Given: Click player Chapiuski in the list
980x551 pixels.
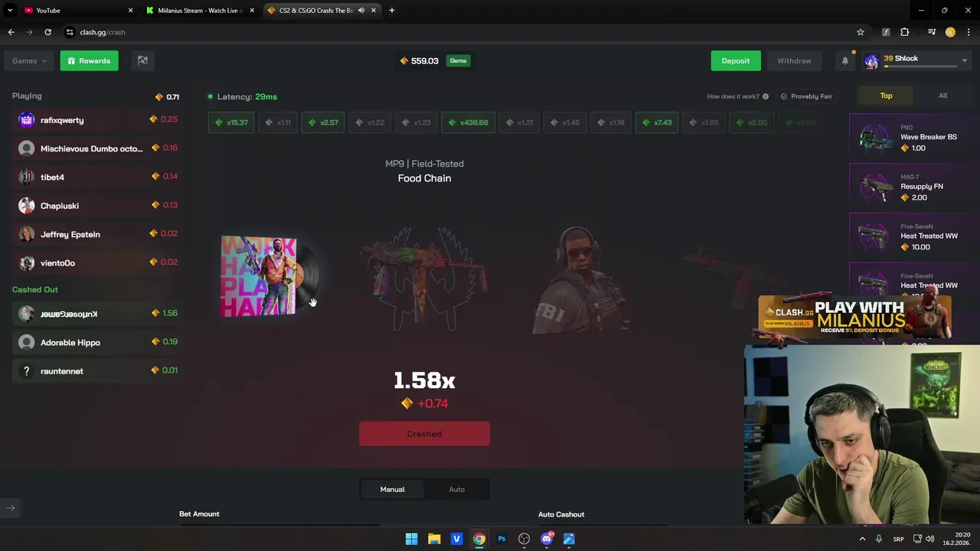Looking at the screenshot, I should pos(96,206).
